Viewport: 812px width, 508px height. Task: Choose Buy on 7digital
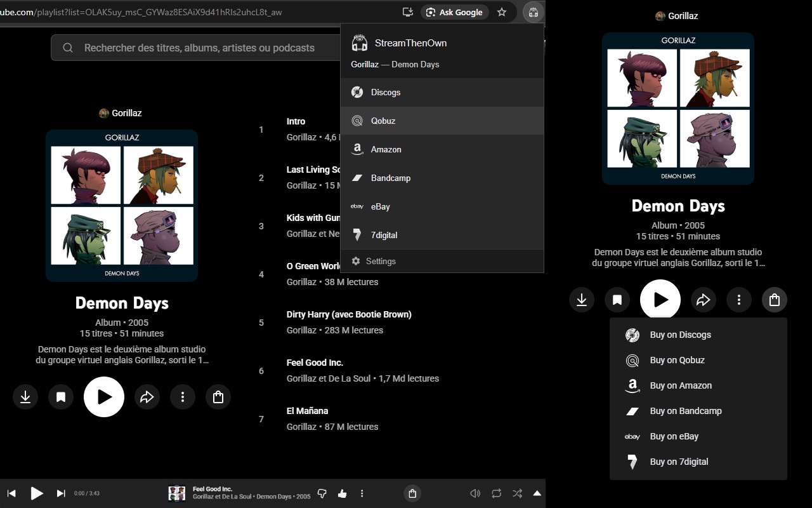pyautogui.click(x=698, y=462)
